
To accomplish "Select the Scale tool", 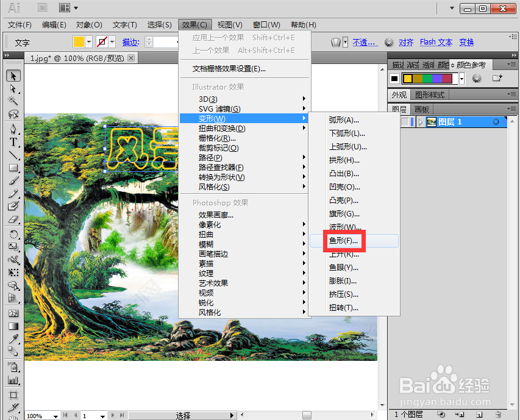I will [13, 247].
